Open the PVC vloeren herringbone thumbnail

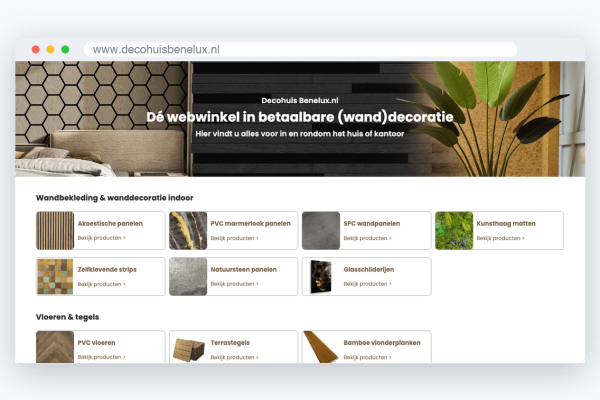click(x=55, y=347)
